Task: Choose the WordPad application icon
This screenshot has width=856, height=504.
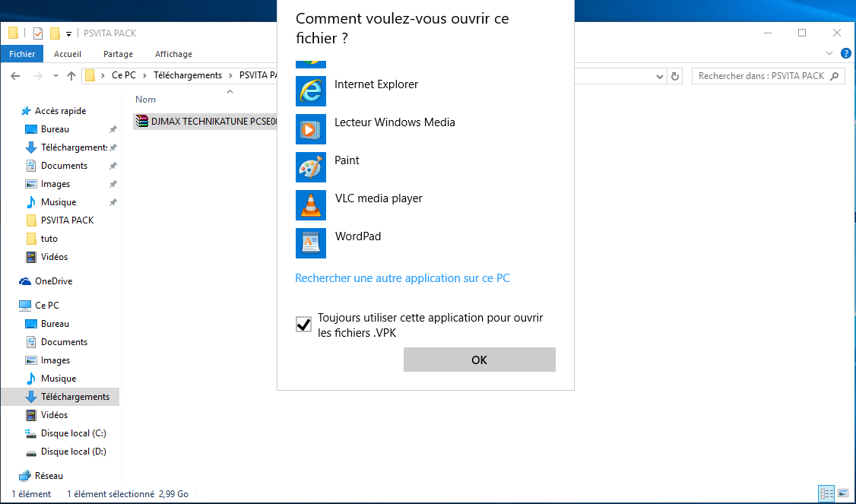Action: tap(311, 243)
